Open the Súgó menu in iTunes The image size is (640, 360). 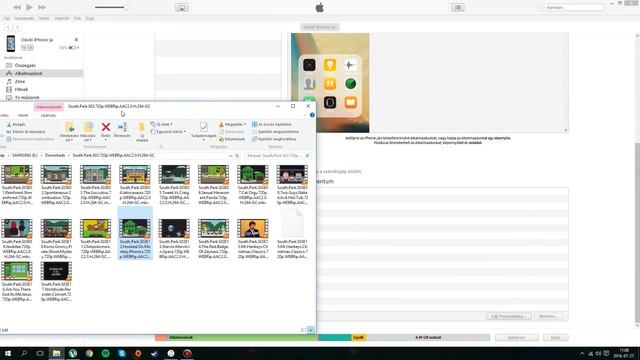(x=89, y=18)
